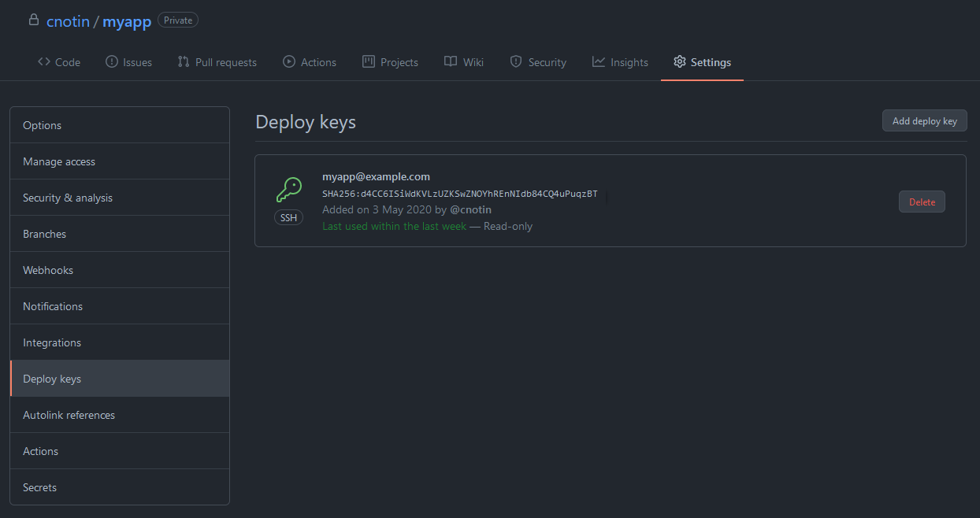View the Insights tab

(621, 62)
